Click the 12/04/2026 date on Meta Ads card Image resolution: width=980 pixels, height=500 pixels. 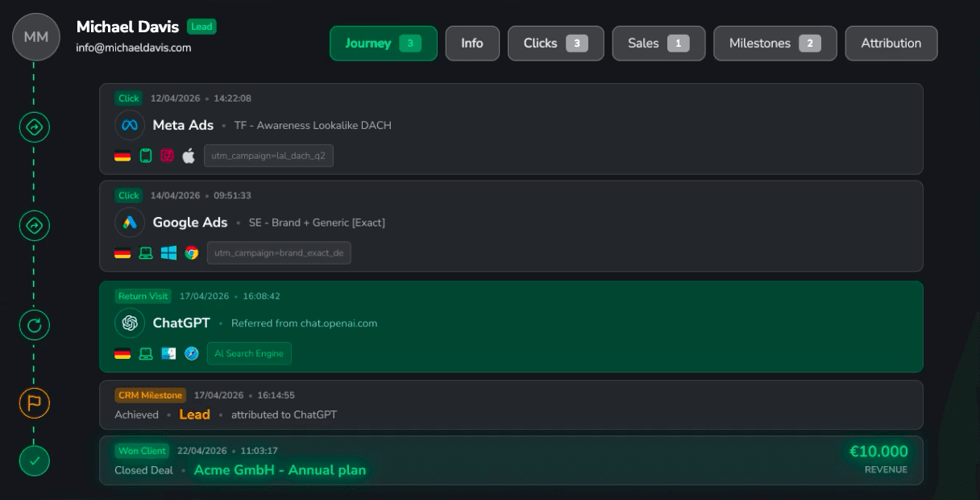click(x=175, y=98)
